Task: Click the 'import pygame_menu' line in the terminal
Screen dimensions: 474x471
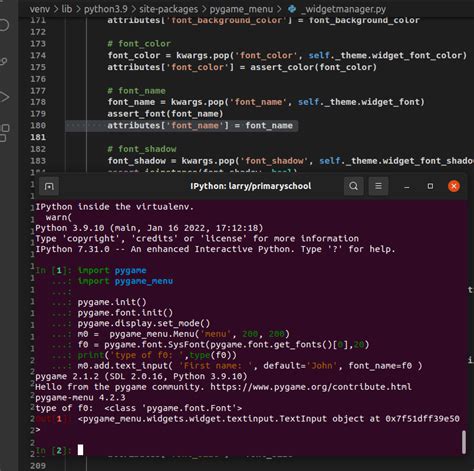Action: (x=125, y=281)
